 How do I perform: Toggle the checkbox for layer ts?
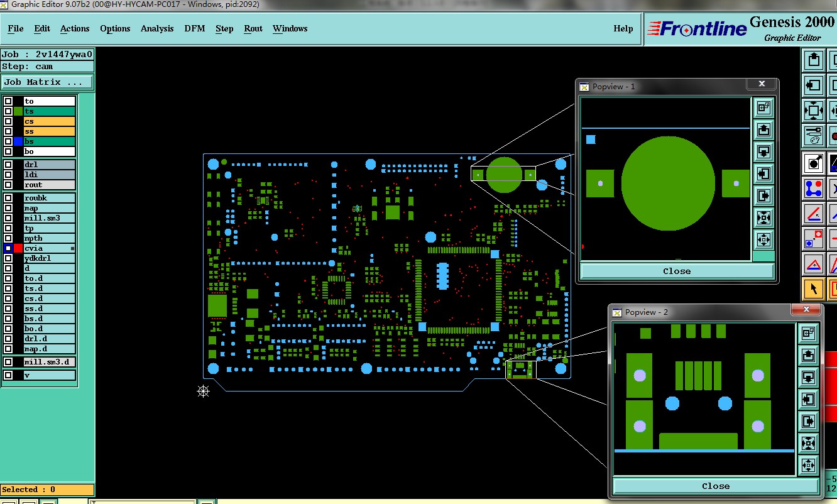coord(8,111)
